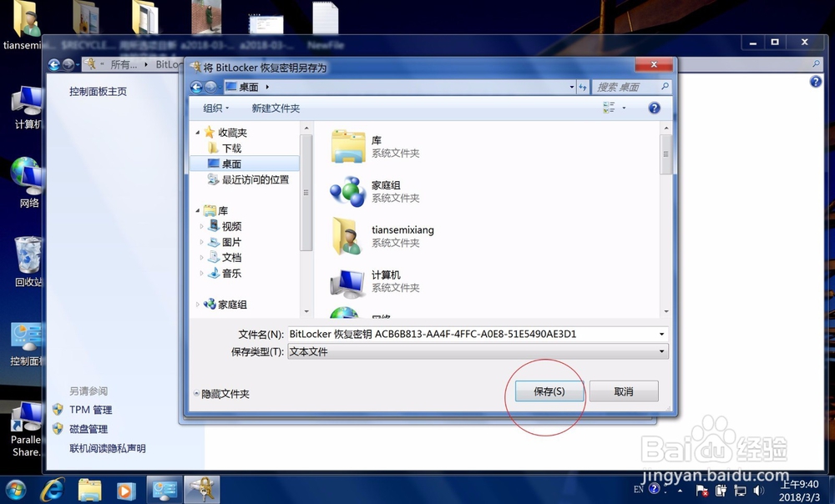This screenshot has width=835, height=504.
Task: Collapse the Favorites (收藏夹) tree node
Action: pyautogui.click(x=198, y=132)
